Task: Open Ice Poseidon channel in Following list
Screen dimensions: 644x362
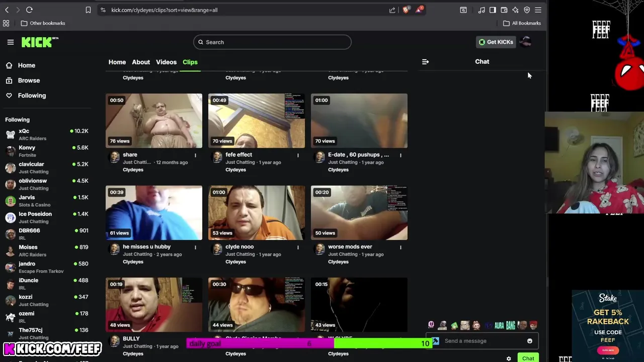Action: click(x=47, y=217)
